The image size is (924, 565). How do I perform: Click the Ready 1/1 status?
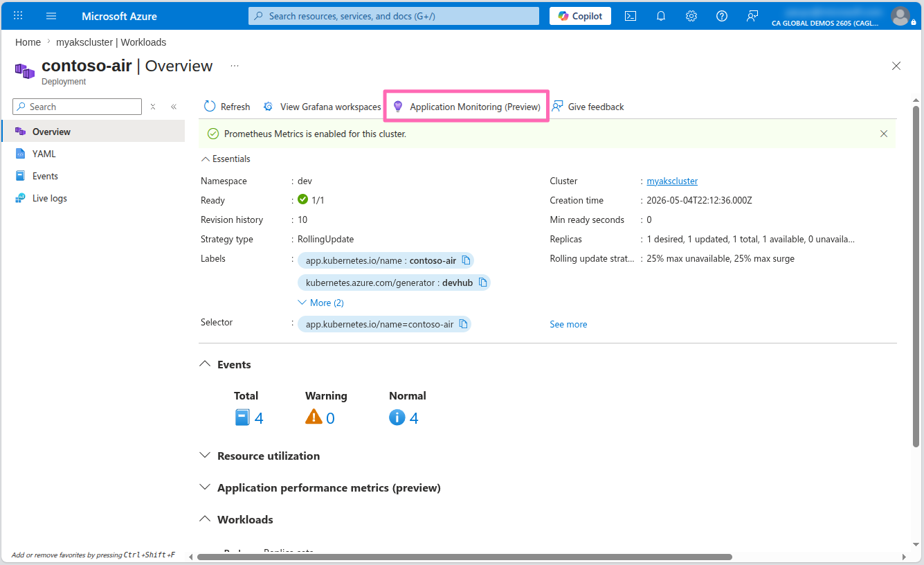311,200
